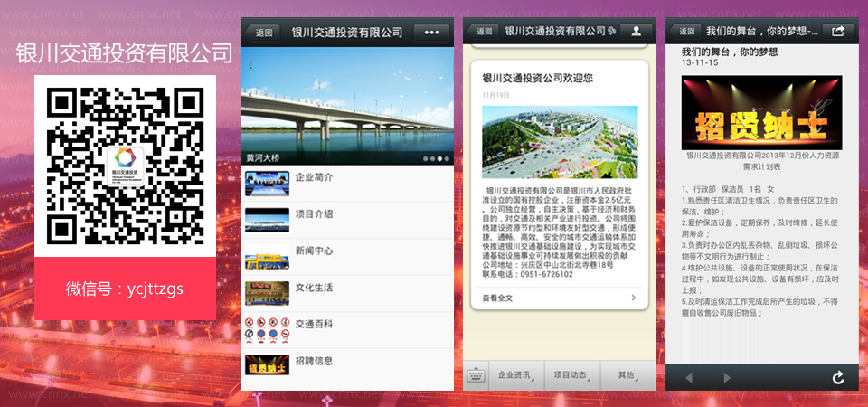The width and height of the screenshot is (868, 407).
Task: Switch to keyboard input icon
Action: point(476,375)
